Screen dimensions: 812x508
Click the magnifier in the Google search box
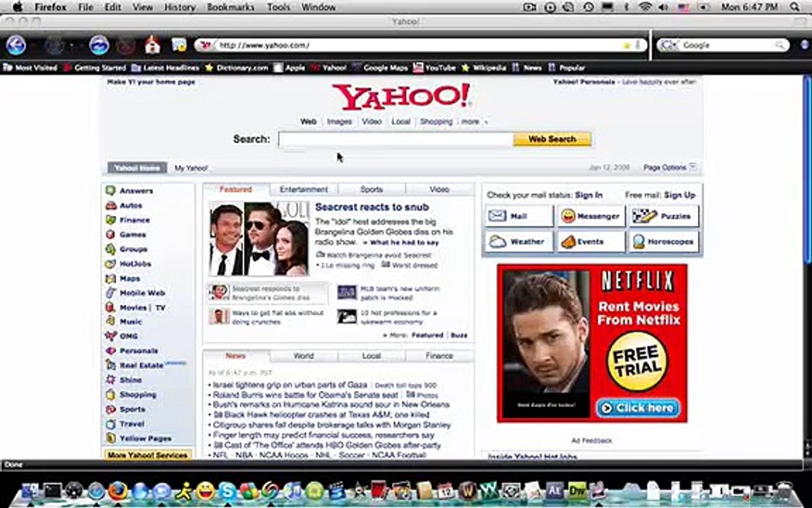(780, 45)
